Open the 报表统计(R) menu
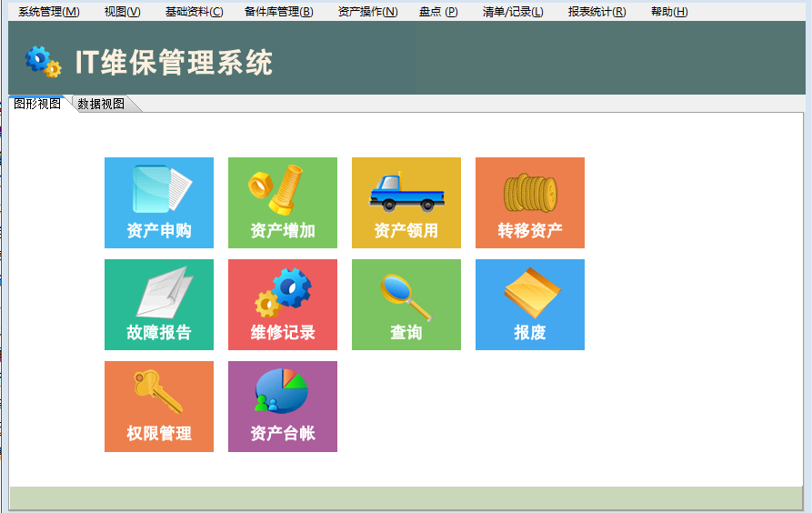Image resolution: width=812 pixels, height=513 pixels. [596, 12]
